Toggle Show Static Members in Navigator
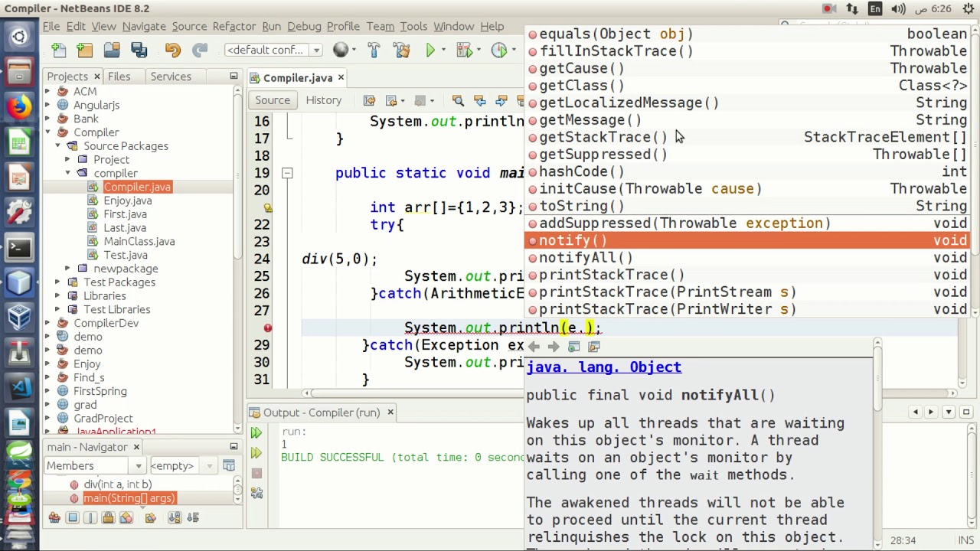The height and width of the screenshot is (551, 980). point(90,518)
